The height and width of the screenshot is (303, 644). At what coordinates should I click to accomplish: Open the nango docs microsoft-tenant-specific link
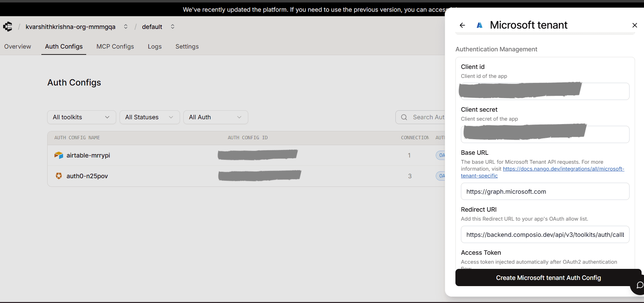click(563, 169)
